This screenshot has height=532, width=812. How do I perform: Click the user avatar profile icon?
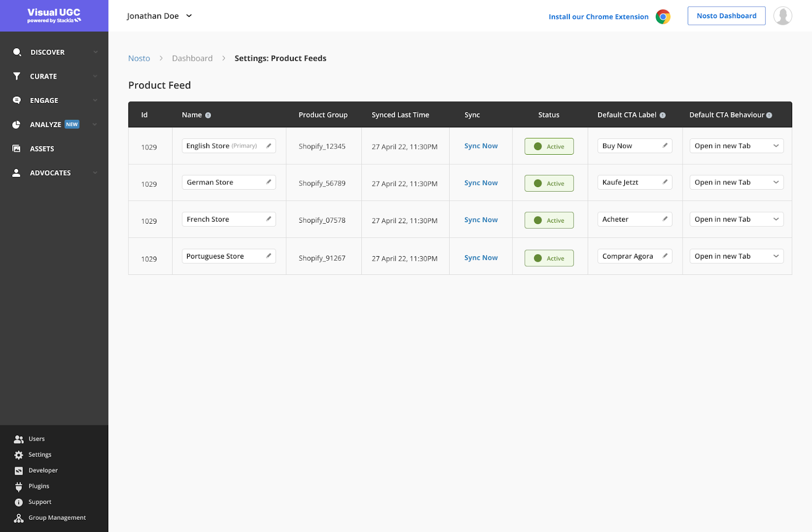(783, 16)
